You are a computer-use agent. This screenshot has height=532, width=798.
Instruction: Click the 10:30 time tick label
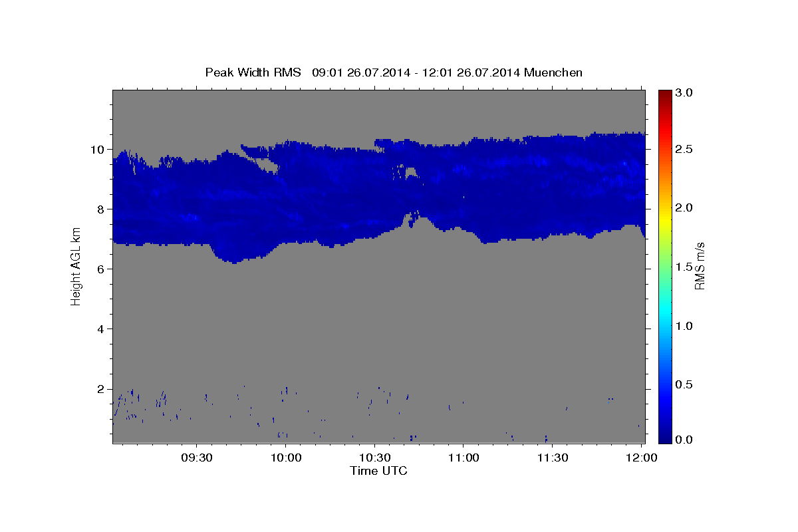coord(375,458)
